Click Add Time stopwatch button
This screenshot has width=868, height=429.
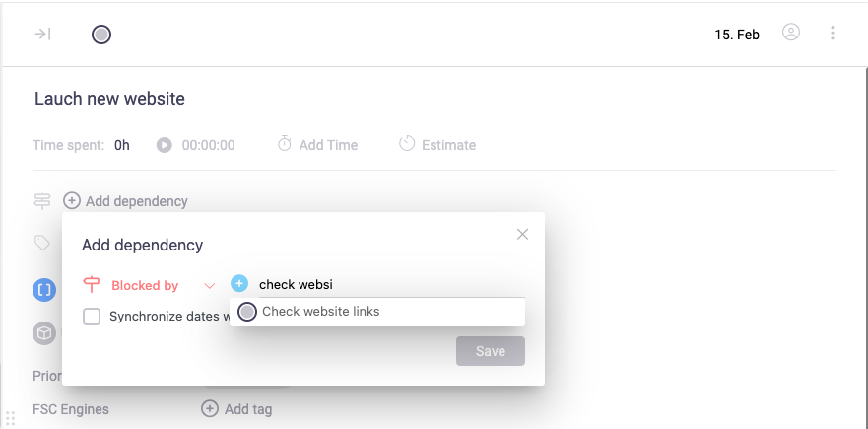pyautogui.click(x=317, y=145)
